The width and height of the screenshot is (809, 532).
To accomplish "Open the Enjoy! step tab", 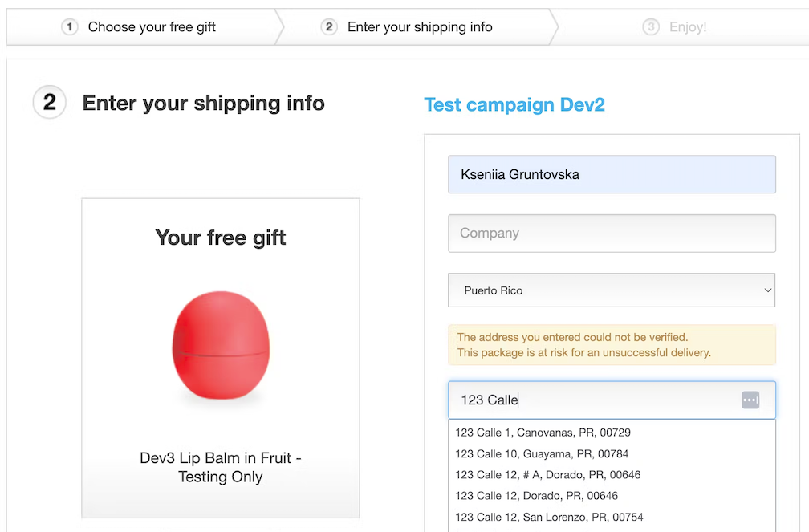I will pos(687,27).
